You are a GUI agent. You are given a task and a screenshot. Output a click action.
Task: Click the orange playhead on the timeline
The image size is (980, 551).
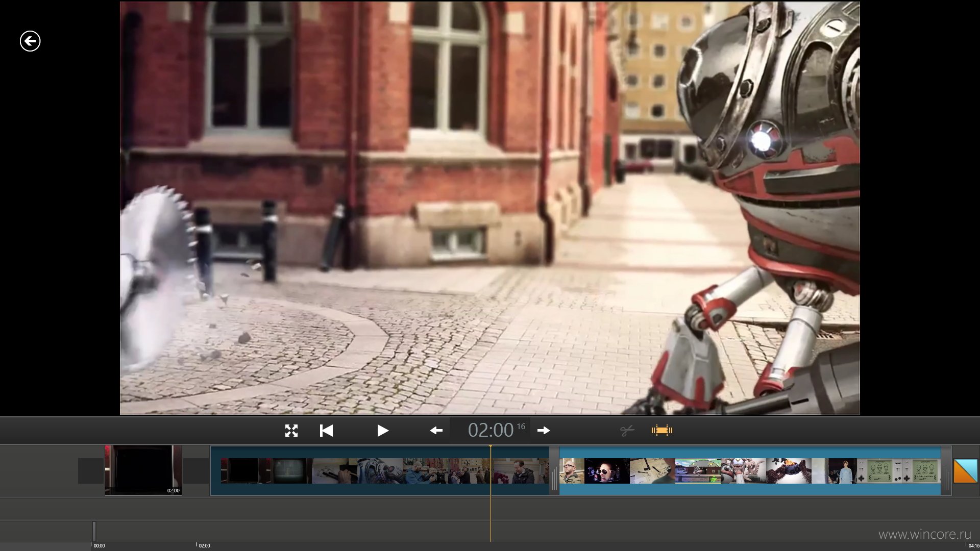(491, 492)
